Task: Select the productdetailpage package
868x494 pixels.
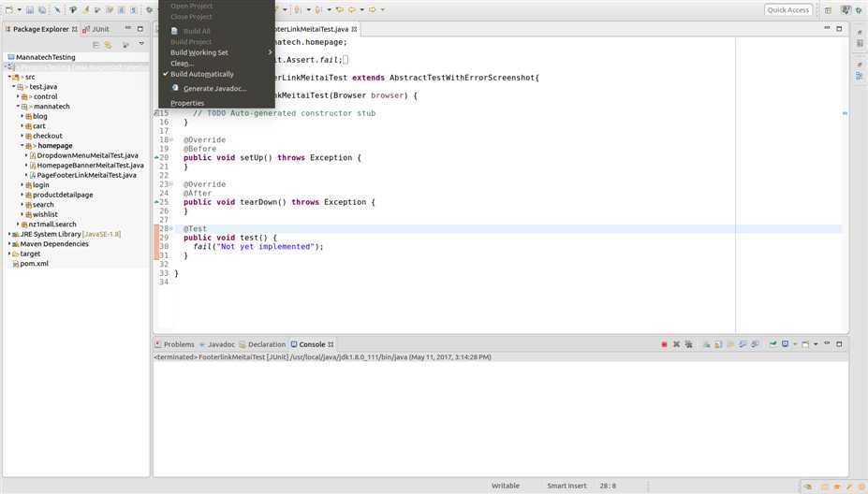Action: tap(63, 195)
